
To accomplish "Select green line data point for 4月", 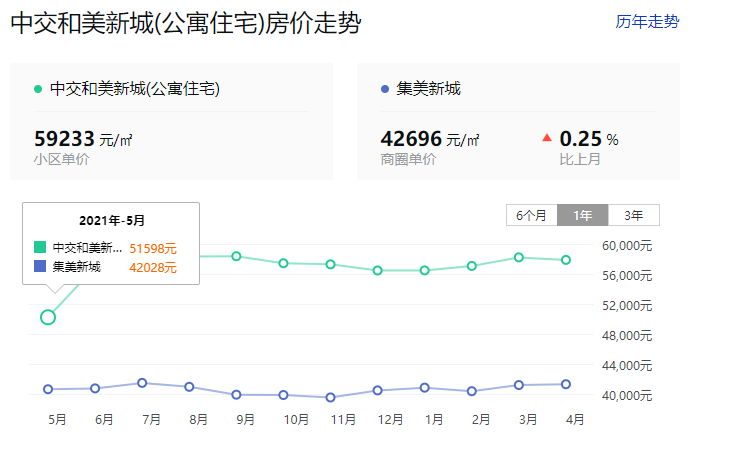I will (566, 260).
